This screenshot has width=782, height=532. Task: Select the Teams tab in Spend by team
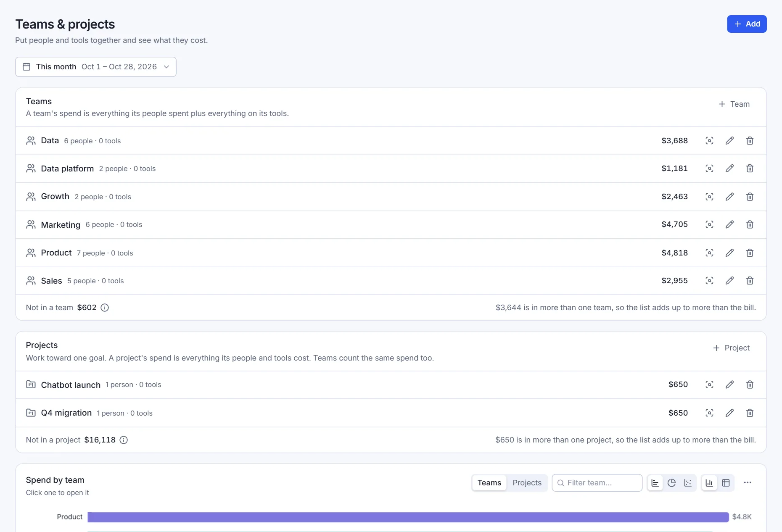pos(489,483)
